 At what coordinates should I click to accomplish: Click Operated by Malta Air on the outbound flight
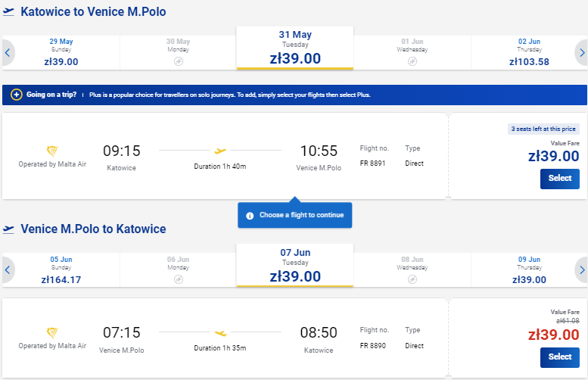52,164
